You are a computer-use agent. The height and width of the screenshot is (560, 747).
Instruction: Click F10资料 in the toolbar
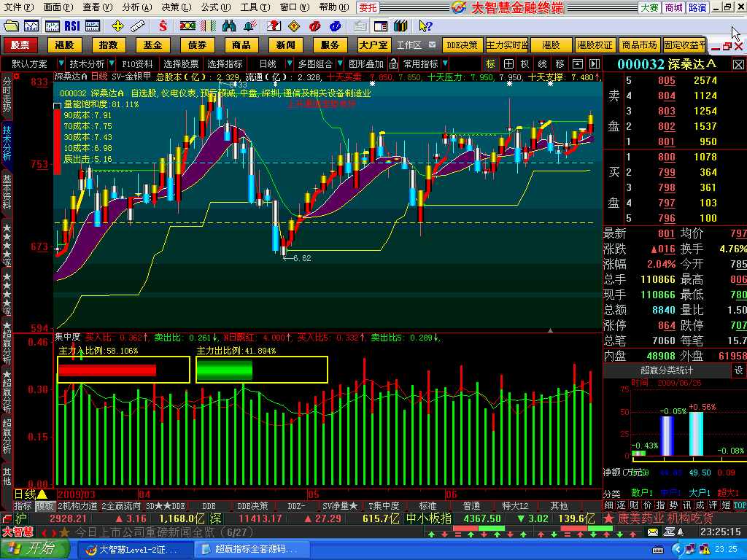137,64
